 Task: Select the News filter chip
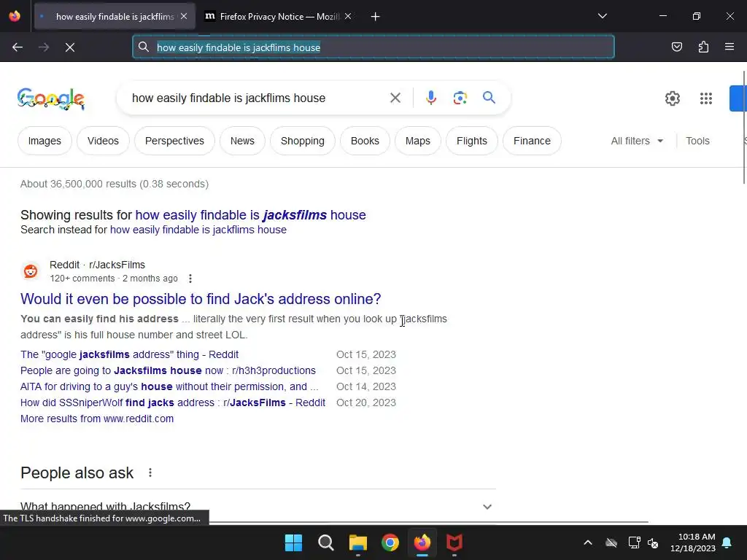[242, 141]
